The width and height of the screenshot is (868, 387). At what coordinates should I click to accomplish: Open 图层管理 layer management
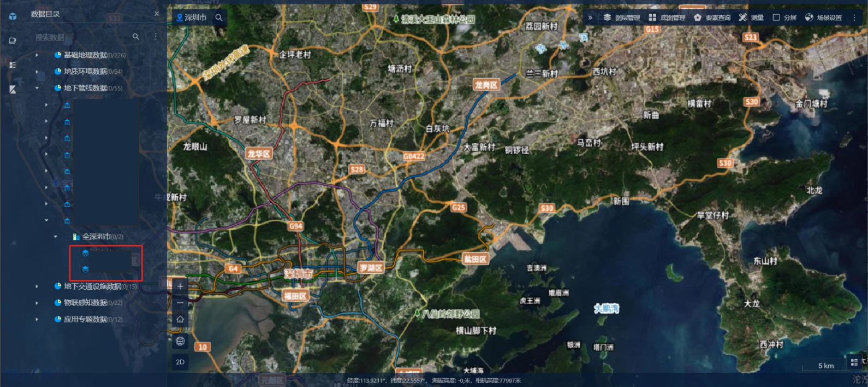(621, 17)
